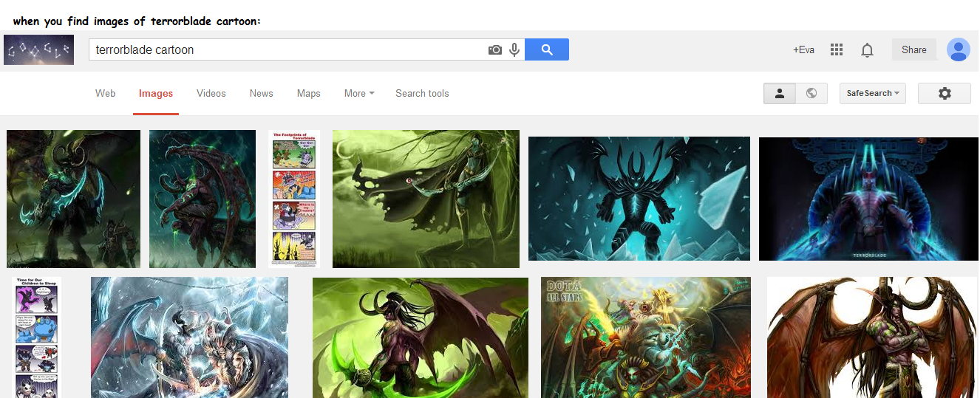The height and width of the screenshot is (398, 980).
Task: Click the blue profile avatar icon
Action: coord(958,49)
